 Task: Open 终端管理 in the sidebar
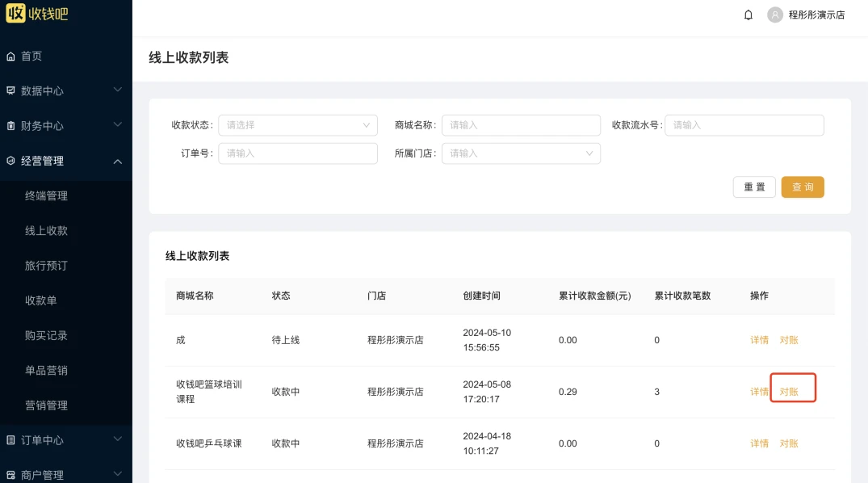tap(46, 196)
